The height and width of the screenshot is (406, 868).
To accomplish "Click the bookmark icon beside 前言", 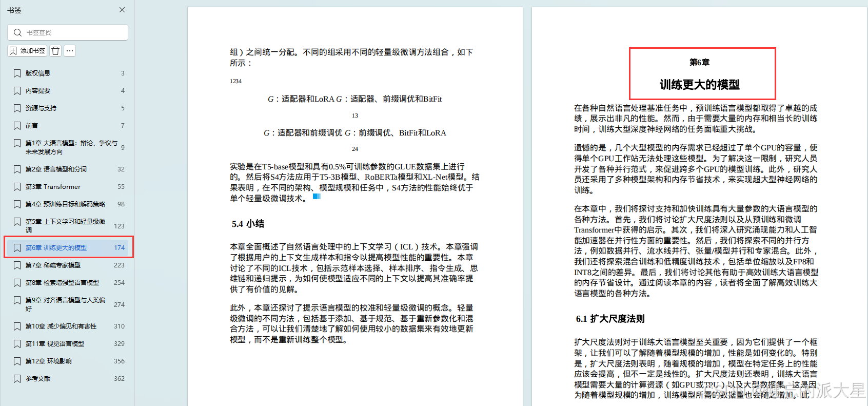I will point(17,126).
